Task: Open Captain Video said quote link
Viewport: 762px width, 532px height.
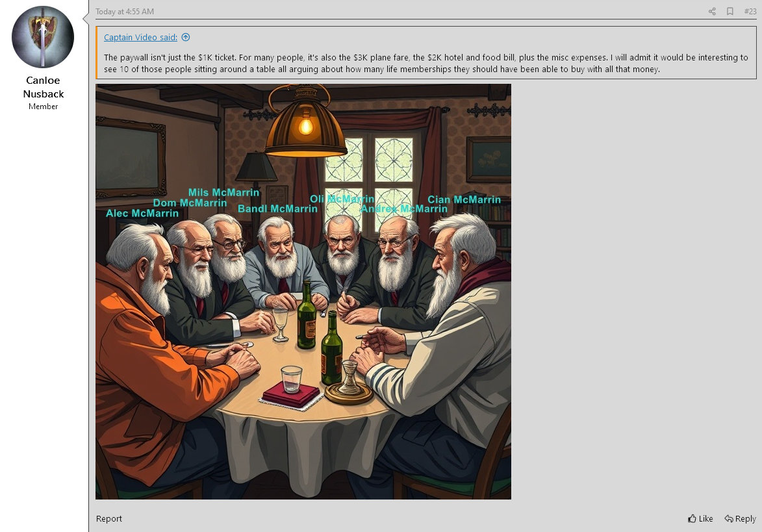Action: tap(140, 38)
